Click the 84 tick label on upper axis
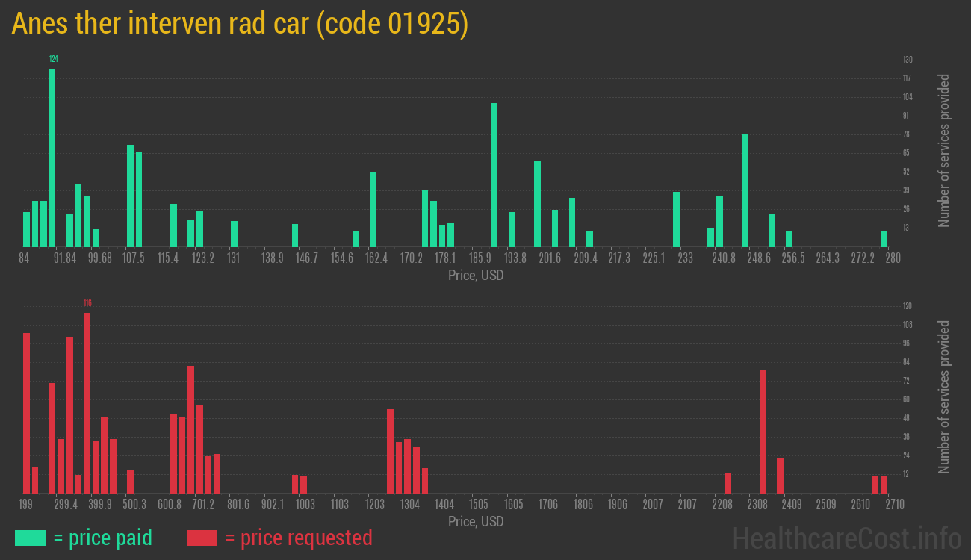The height and width of the screenshot is (560, 971). [x=24, y=258]
